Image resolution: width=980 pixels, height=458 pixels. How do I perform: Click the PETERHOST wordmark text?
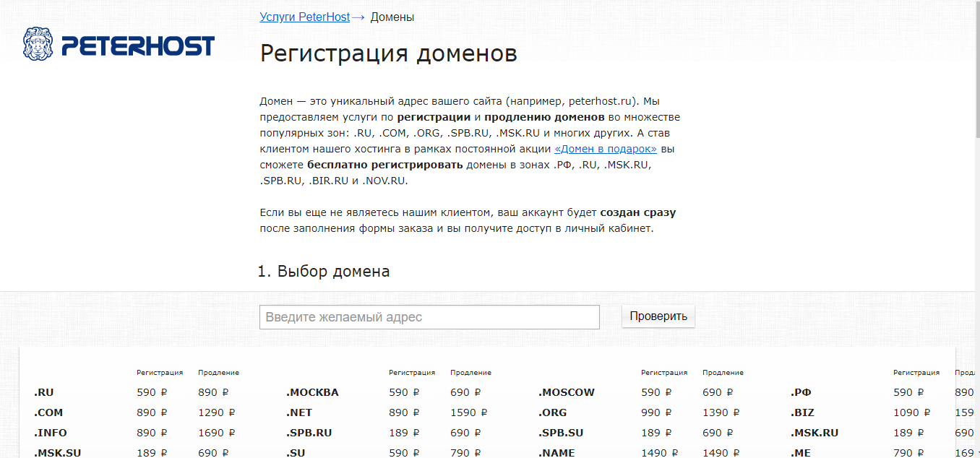point(138,46)
